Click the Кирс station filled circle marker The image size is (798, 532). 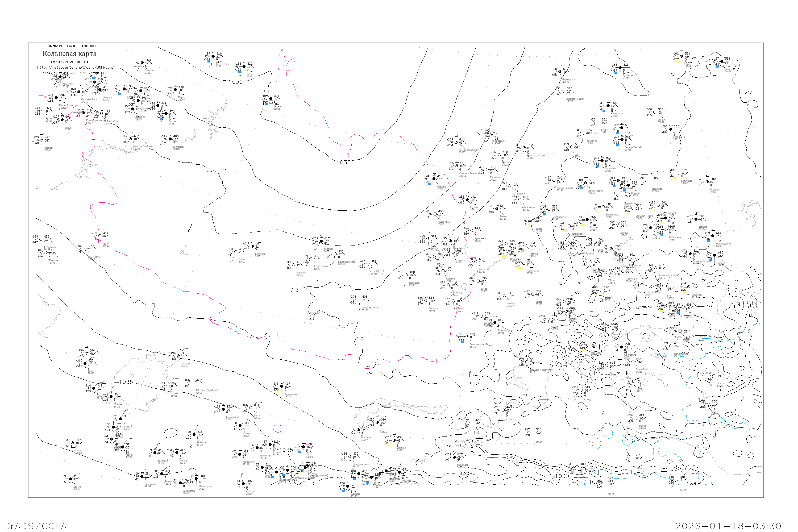[x=175, y=90]
